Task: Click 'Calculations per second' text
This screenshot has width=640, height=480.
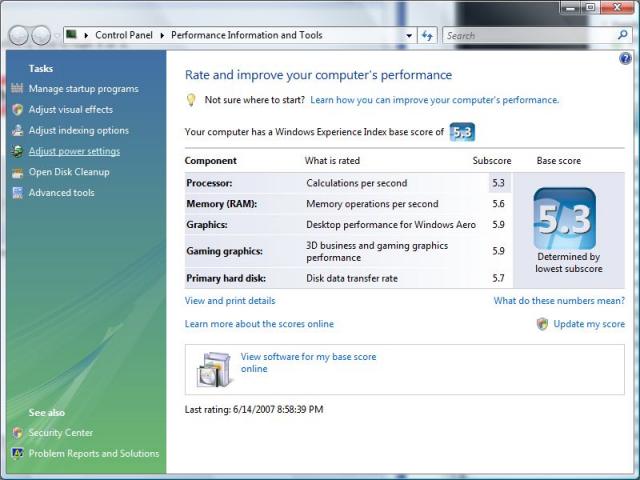Action: 357,183
